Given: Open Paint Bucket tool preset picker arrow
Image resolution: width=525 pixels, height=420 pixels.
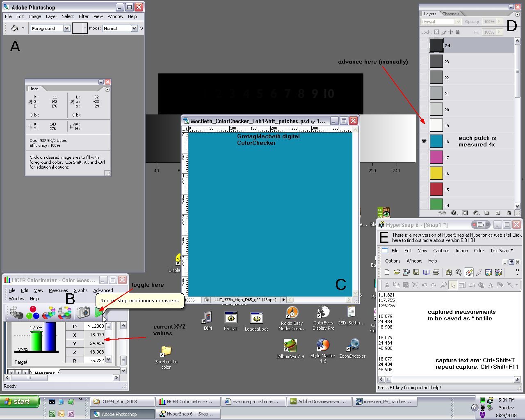Looking at the screenshot, I should point(23,28).
